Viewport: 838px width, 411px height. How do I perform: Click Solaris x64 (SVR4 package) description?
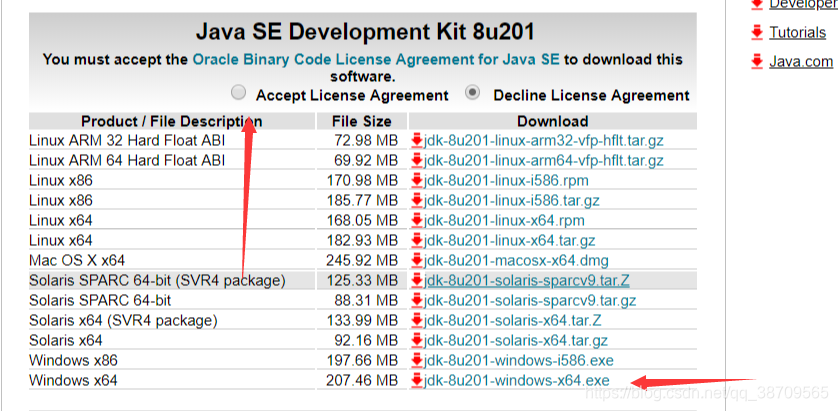click(x=123, y=320)
